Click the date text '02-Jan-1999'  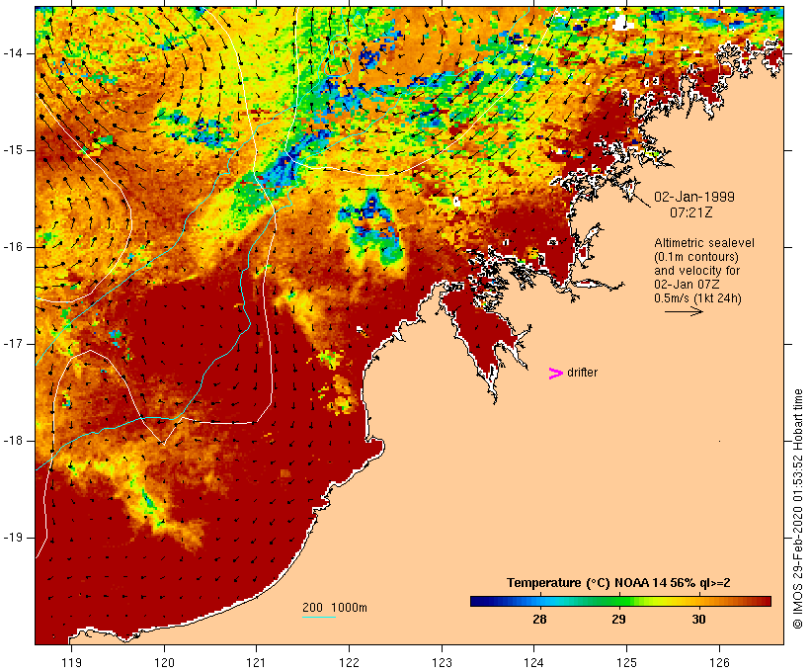(694, 197)
